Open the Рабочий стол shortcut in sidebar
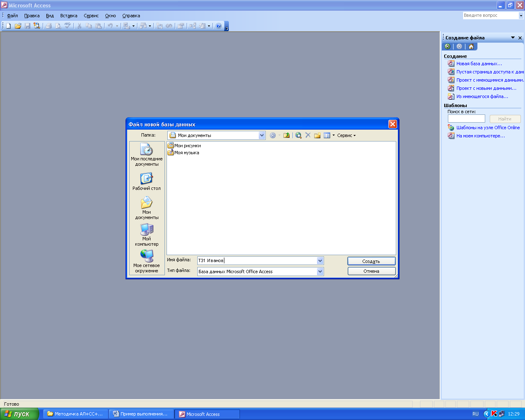Image resolution: width=525 pixels, height=420 pixels. 146,181
